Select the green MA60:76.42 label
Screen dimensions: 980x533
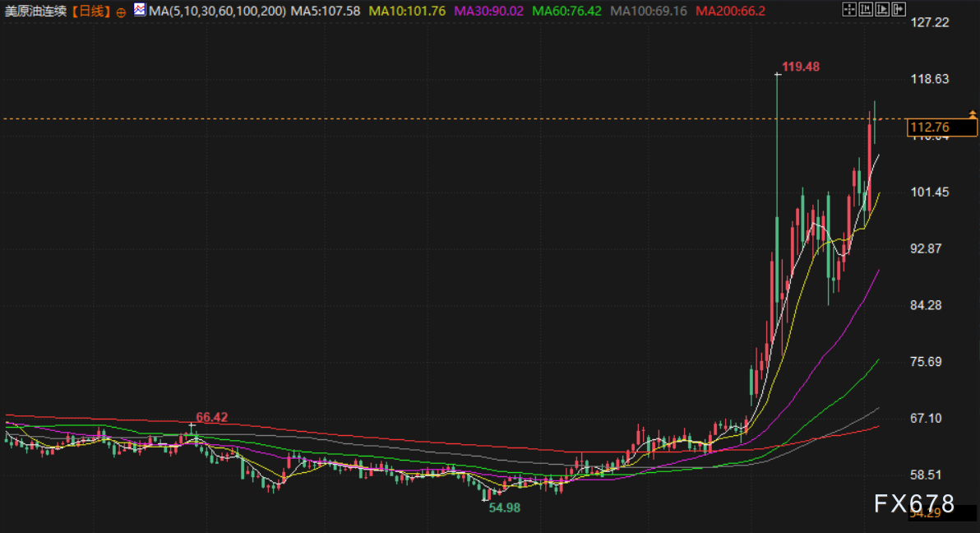tap(568, 12)
